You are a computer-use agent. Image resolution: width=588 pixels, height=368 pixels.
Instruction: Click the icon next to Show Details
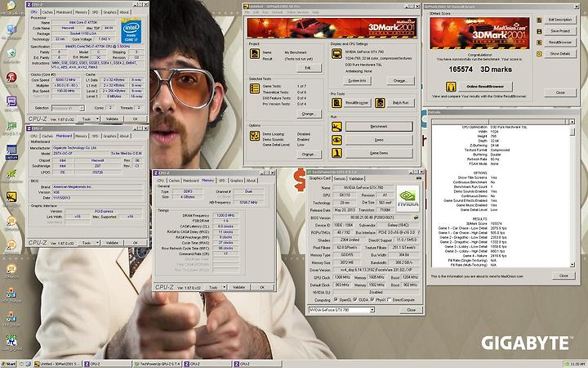539,54
